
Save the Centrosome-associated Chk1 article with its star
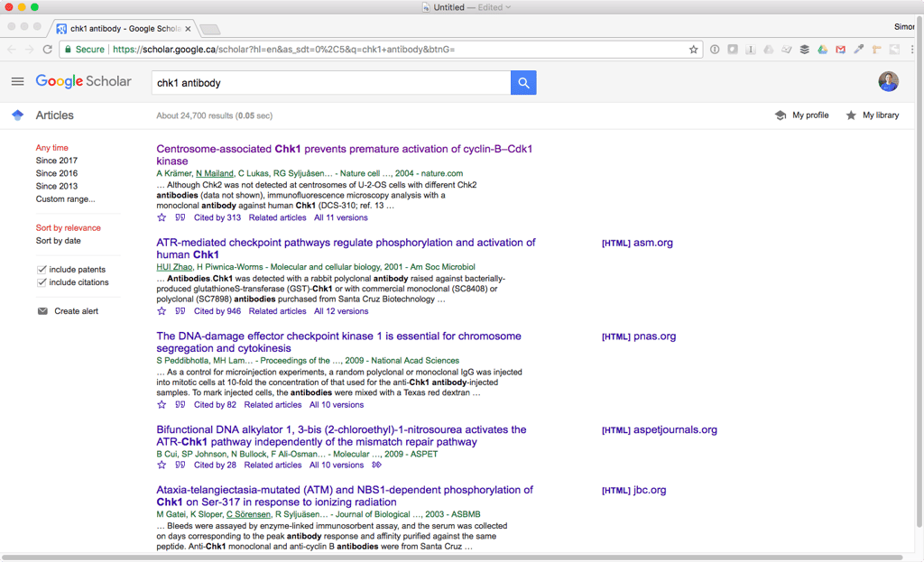tap(162, 217)
